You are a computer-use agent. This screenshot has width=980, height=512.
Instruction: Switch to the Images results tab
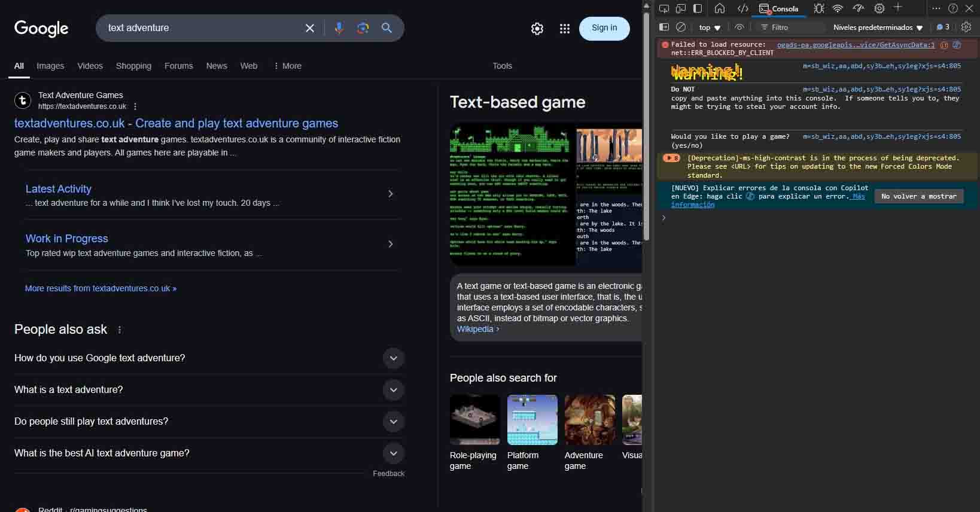tap(50, 66)
